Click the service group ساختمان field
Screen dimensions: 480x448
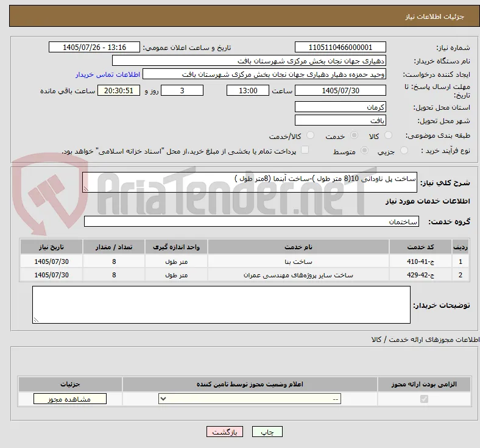point(252,221)
